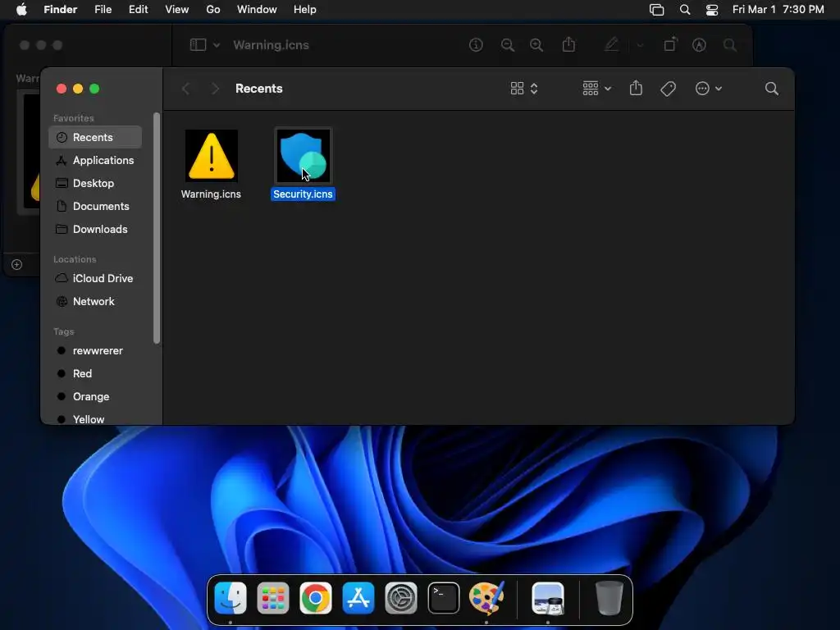
Task: Click the add button in Preview sidebar
Action: (16, 265)
